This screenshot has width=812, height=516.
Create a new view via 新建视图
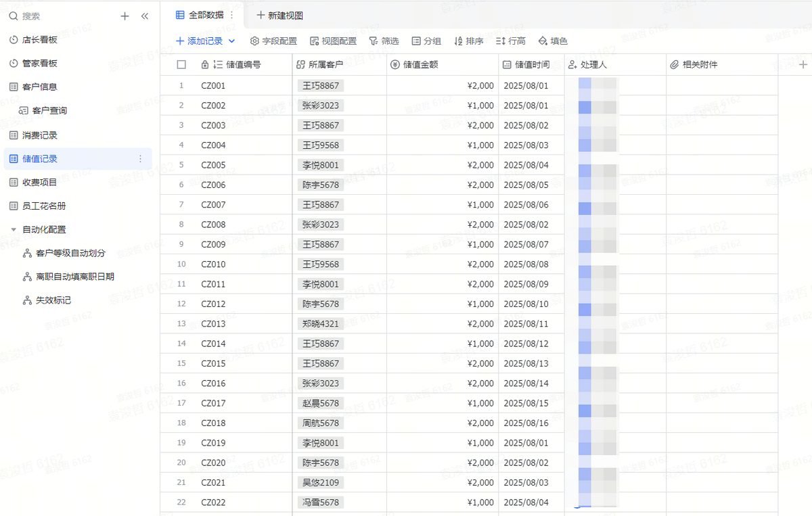coord(280,15)
